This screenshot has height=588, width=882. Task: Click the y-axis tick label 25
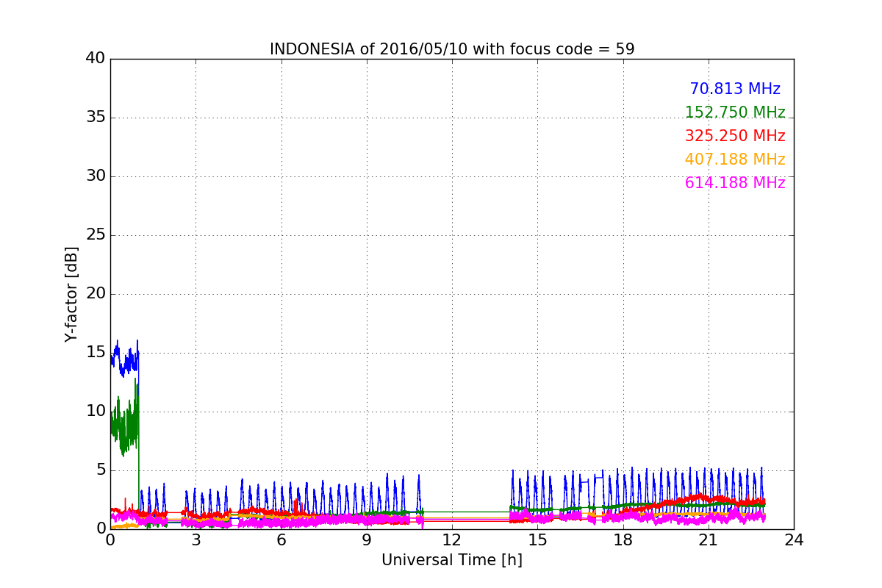pyautogui.click(x=96, y=234)
